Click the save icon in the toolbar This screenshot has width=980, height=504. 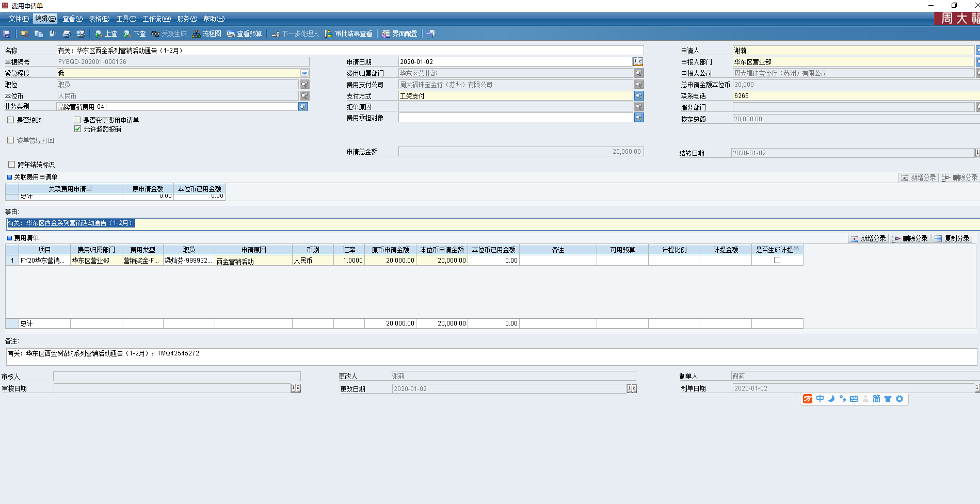7,34
